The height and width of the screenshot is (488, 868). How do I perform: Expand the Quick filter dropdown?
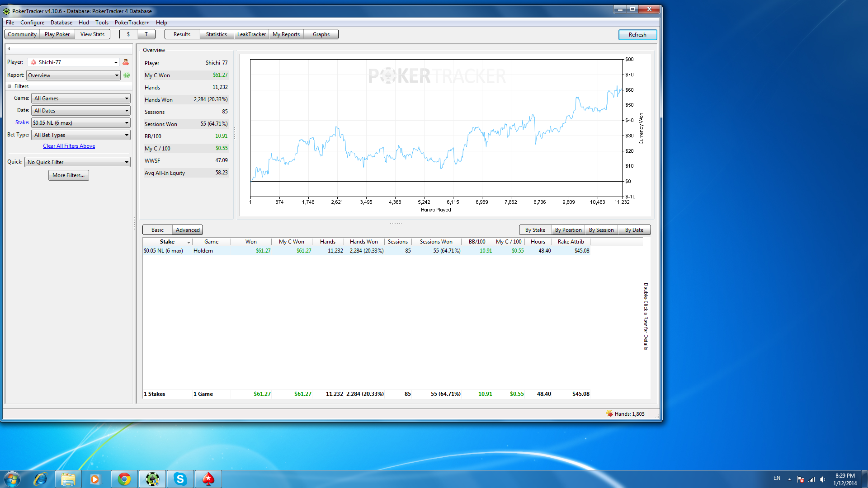[x=77, y=162]
